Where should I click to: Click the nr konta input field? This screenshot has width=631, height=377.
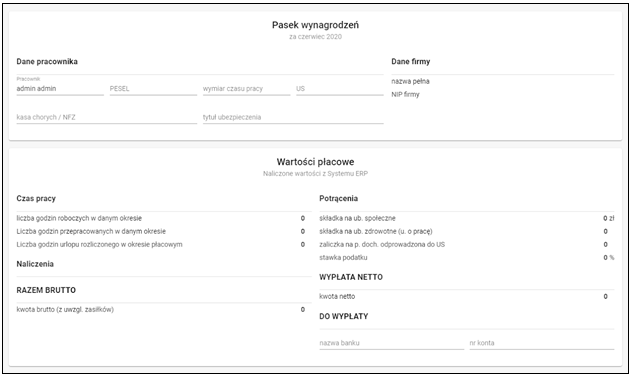(542, 343)
